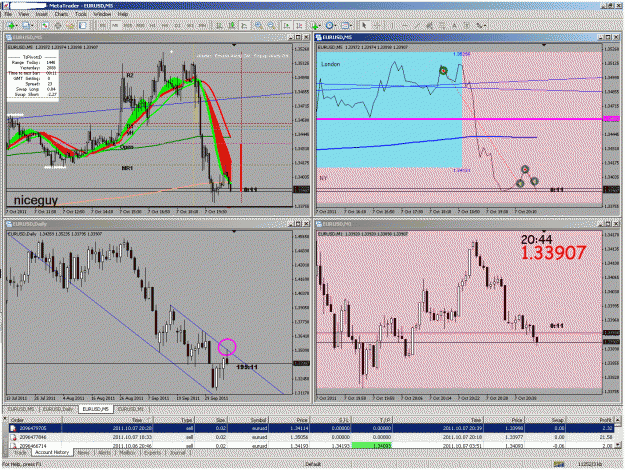The width and height of the screenshot is (625, 470).
Task: Open the Journal tab in Terminal
Action: [177, 453]
